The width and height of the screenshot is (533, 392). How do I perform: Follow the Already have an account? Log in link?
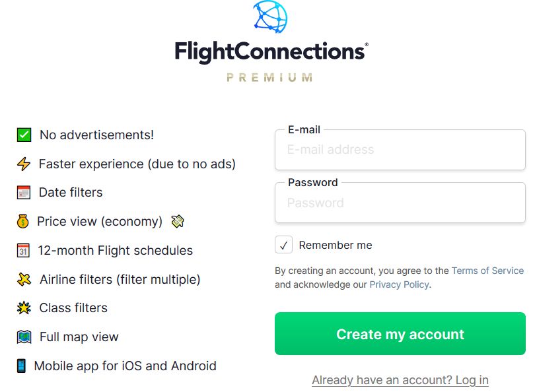[x=400, y=379]
